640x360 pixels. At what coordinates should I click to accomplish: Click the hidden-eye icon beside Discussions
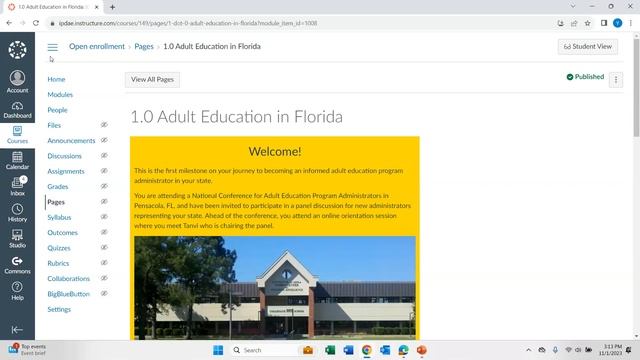(104, 156)
